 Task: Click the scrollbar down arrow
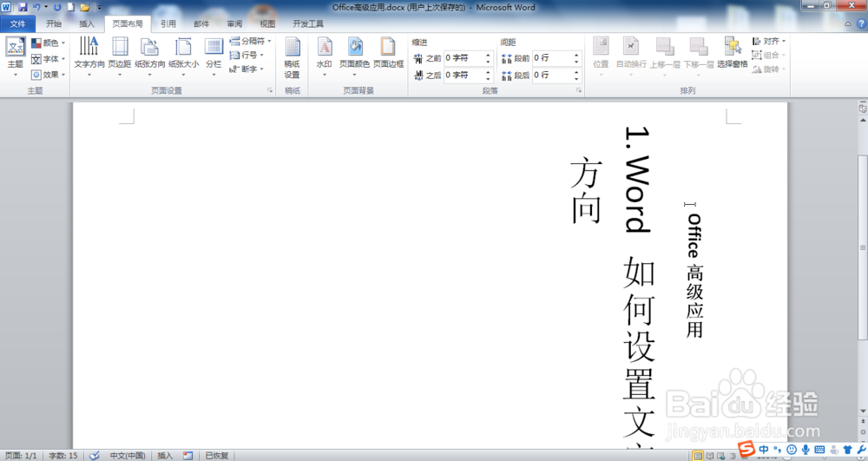(x=863, y=412)
